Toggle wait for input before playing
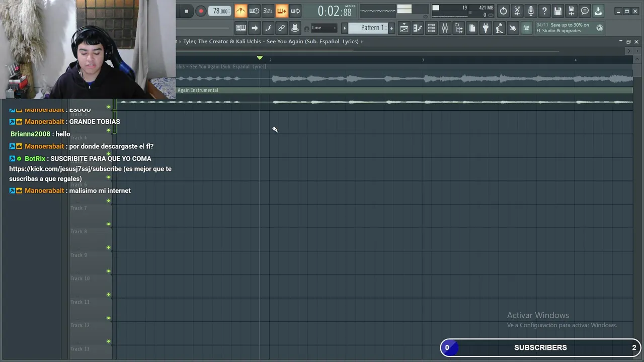Screen dimensions: 644x362 [254, 11]
